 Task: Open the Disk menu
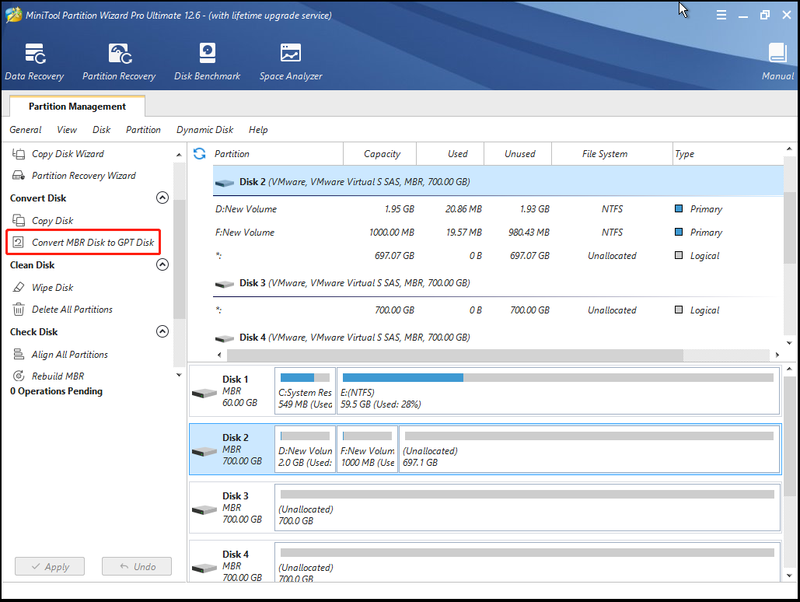[101, 130]
